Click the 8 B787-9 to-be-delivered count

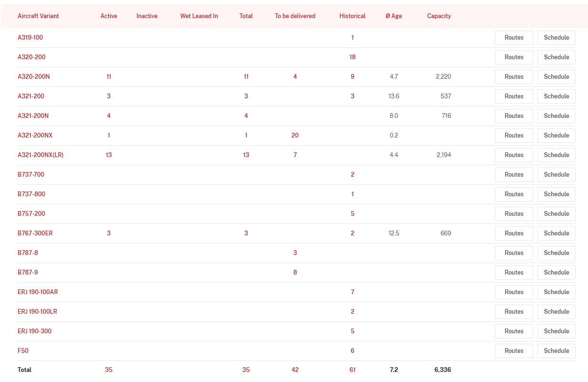point(295,272)
